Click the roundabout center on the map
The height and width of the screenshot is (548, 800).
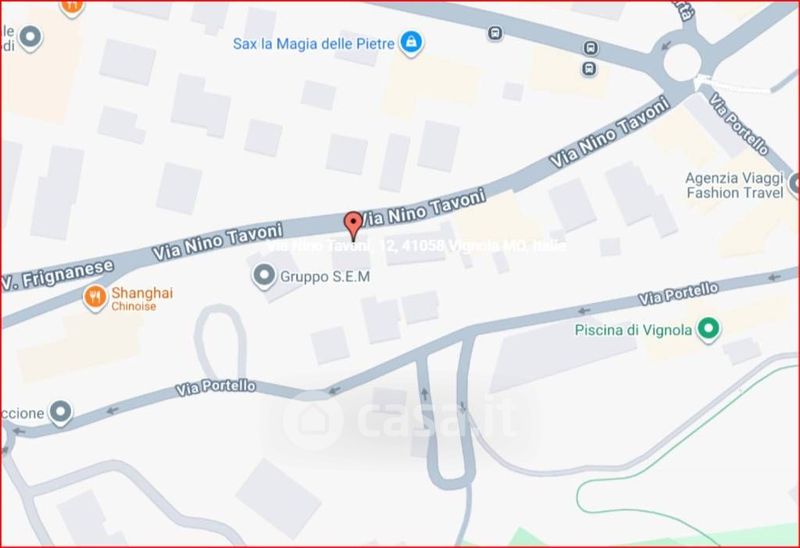[x=682, y=62]
